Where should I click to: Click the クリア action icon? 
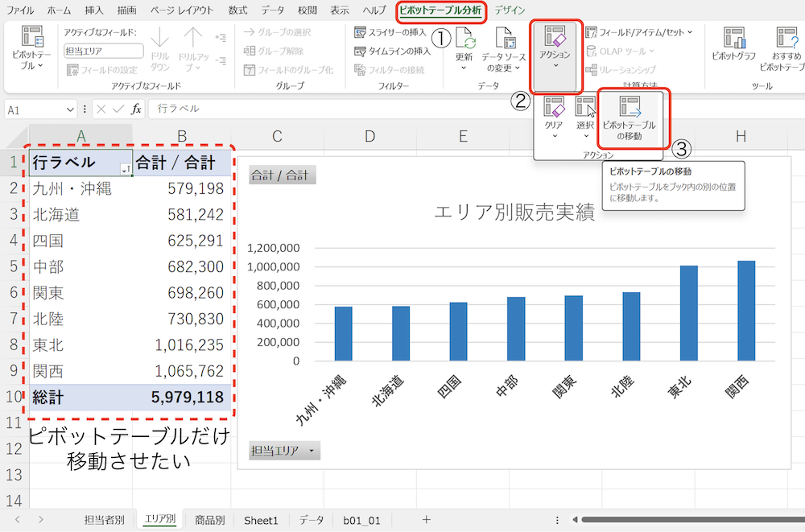[x=554, y=107]
